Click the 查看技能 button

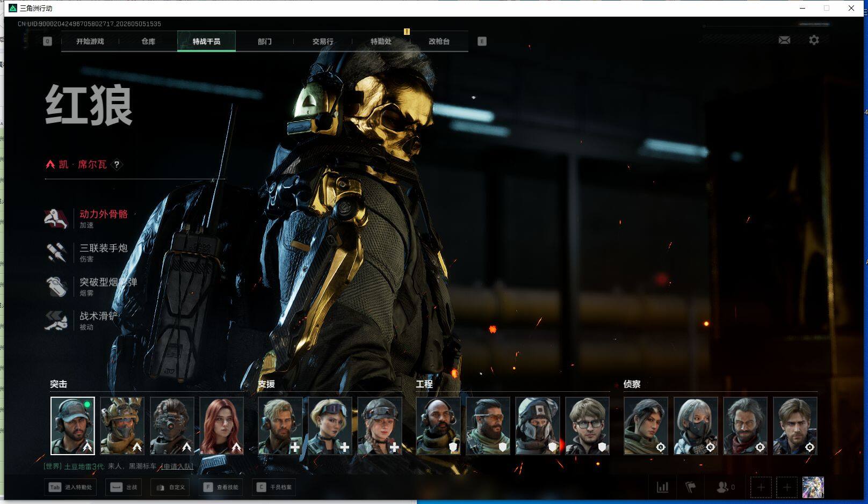pos(221,487)
